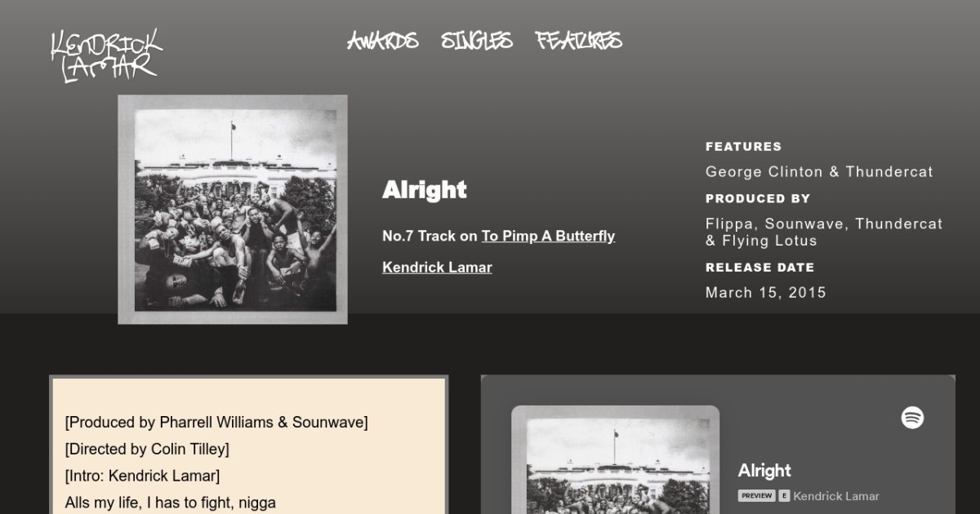Click the PREVIEW badge in Spotify player

coord(756,496)
